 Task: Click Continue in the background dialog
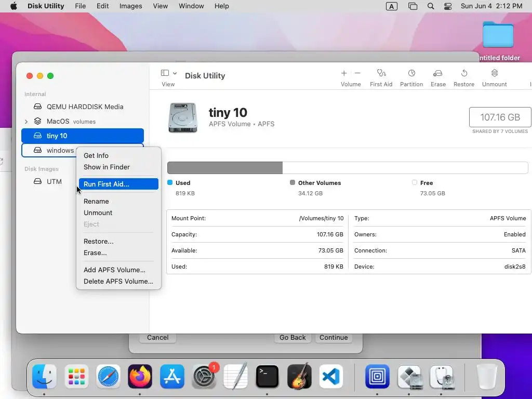(334, 338)
